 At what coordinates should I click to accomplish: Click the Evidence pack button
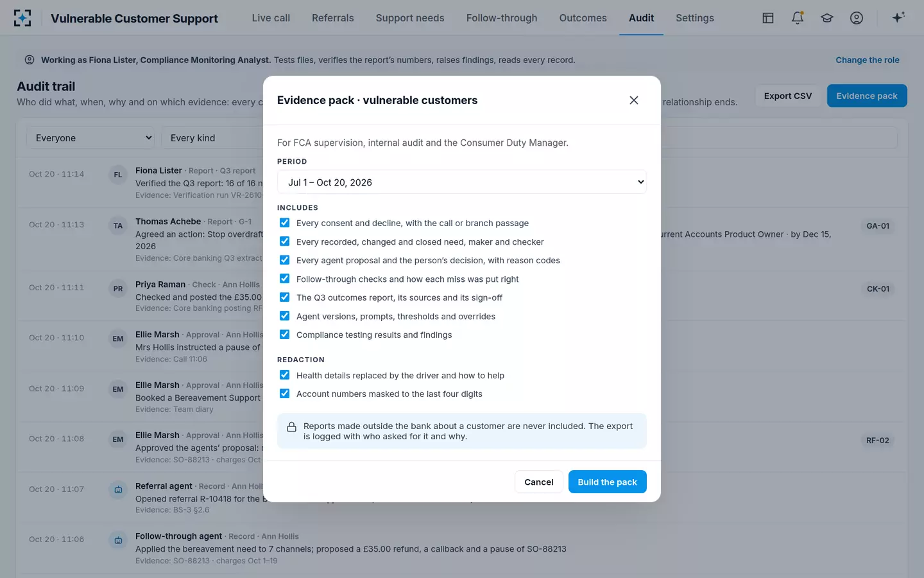(x=867, y=96)
